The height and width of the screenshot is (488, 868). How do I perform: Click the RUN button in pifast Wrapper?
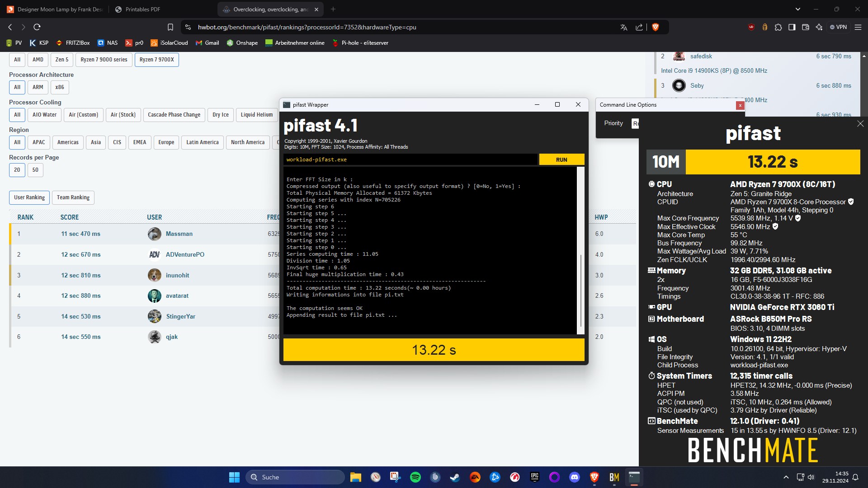[x=561, y=160]
